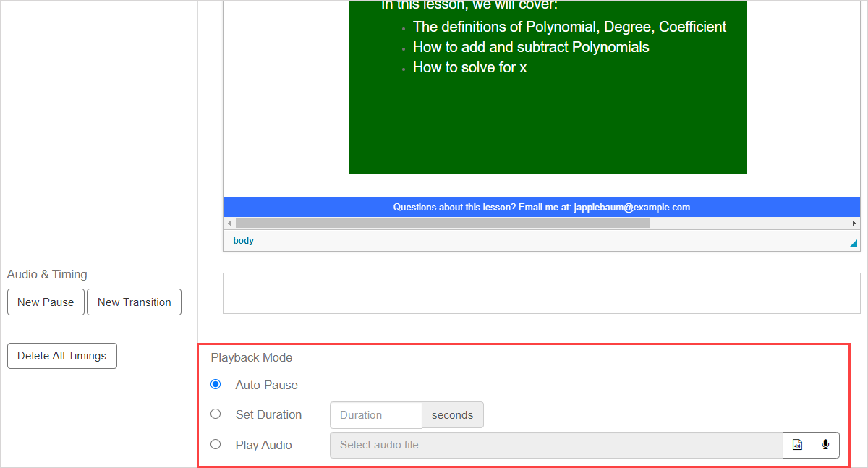Click the Delete All Timings button
Image resolution: width=868 pixels, height=468 pixels.
coord(61,356)
